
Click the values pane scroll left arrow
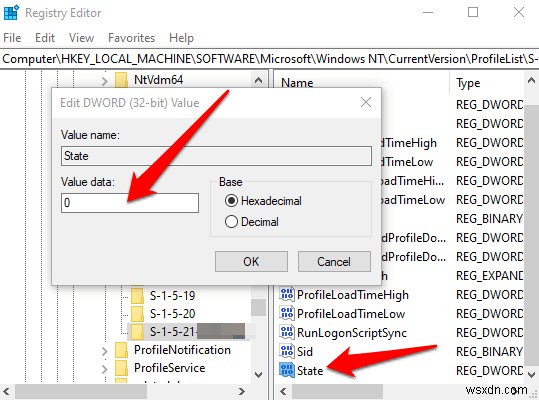[283, 391]
